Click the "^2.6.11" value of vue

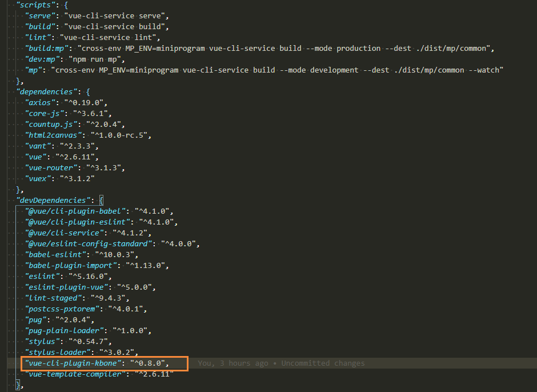point(75,157)
